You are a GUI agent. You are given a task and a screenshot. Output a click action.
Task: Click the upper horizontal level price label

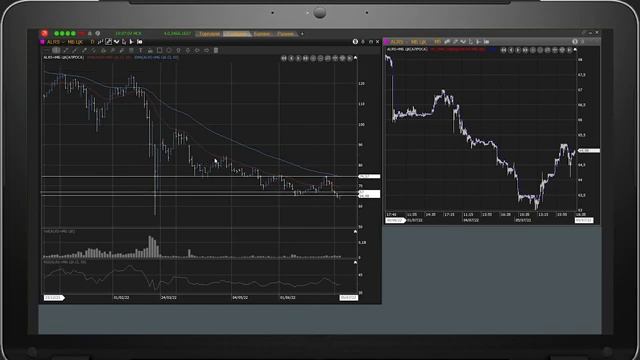pos(369,176)
